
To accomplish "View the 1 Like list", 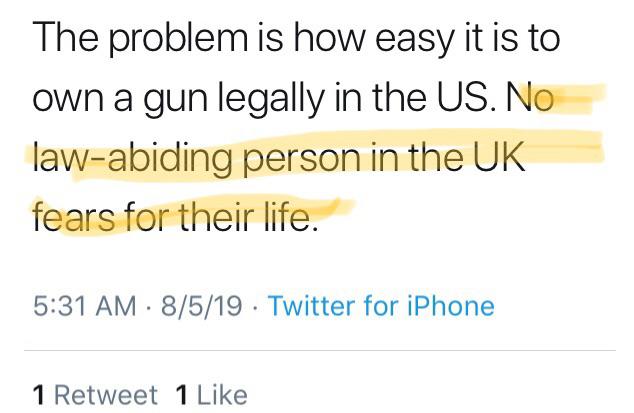I will click(x=212, y=394).
